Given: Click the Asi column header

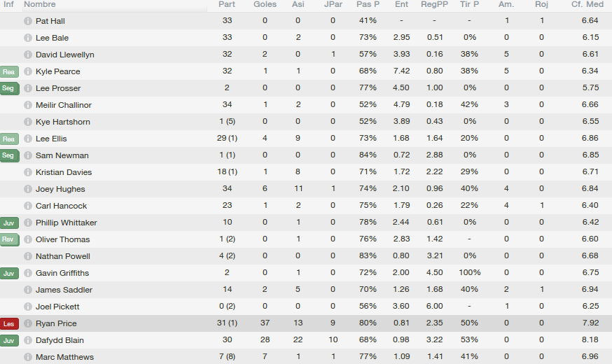Looking at the screenshot, I should 298,4.
